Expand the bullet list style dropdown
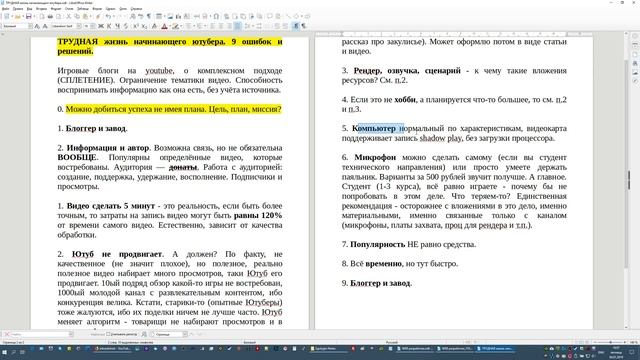 [193, 26]
